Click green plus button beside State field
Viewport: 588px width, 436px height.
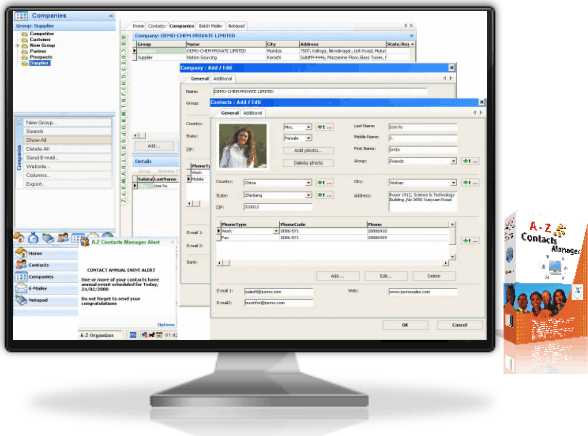point(324,195)
